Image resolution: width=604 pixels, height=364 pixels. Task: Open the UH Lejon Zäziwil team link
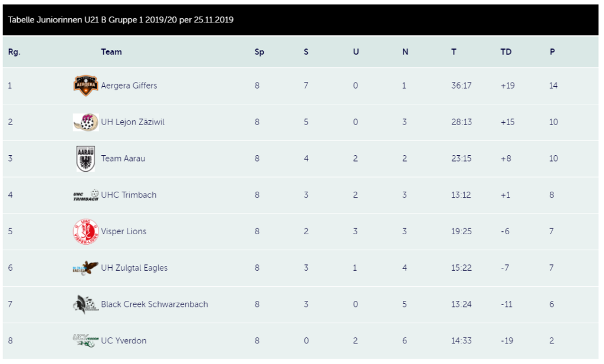133,122
